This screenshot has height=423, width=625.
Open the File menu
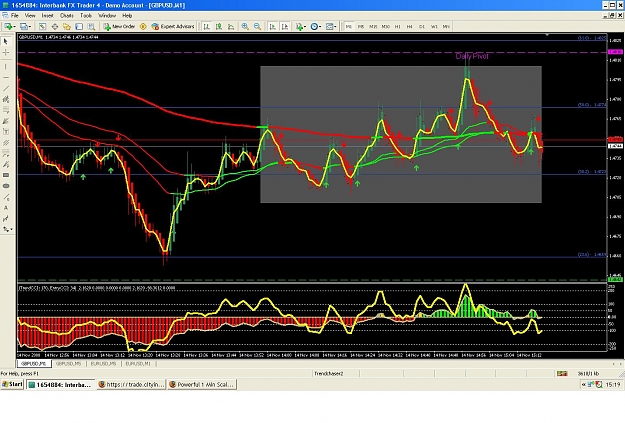(x=15, y=16)
